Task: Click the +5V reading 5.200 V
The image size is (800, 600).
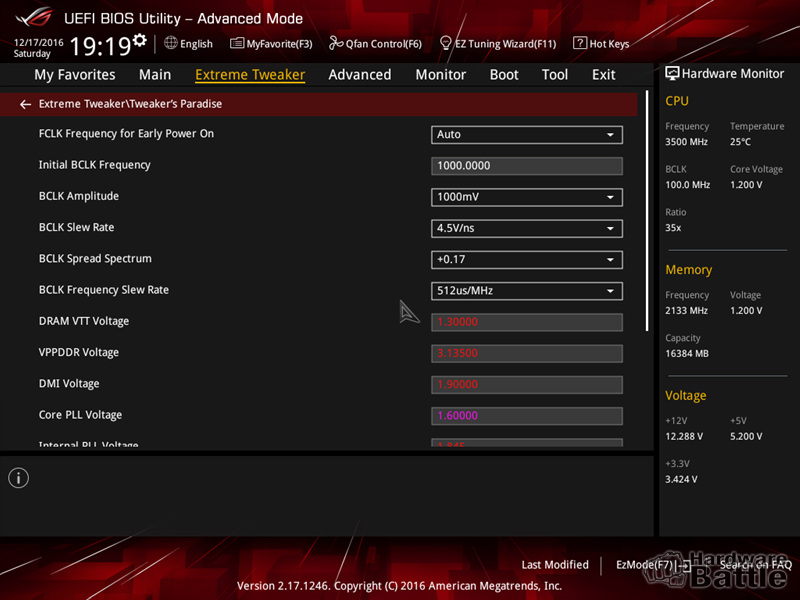Action: (x=746, y=437)
